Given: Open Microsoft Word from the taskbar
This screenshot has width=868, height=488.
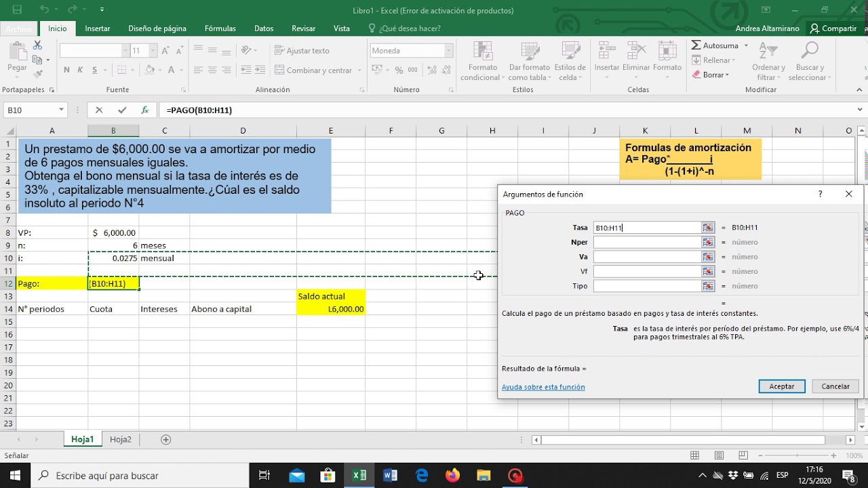Looking at the screenshot, I should [390, 475].
